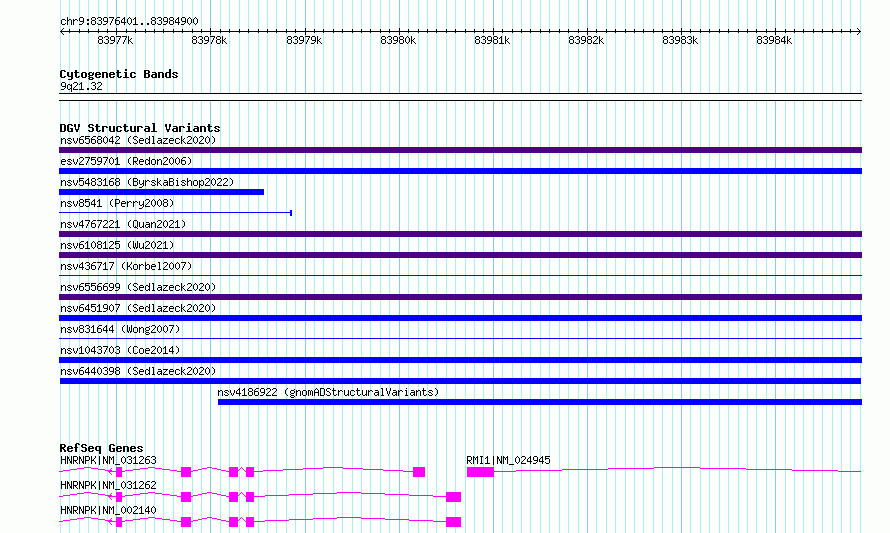This screenshot has height=533, width=890.
Task: Click the rightmost exon of HNRNPK NM_002140
Action: pyautogui.click(x=454, y=522)
